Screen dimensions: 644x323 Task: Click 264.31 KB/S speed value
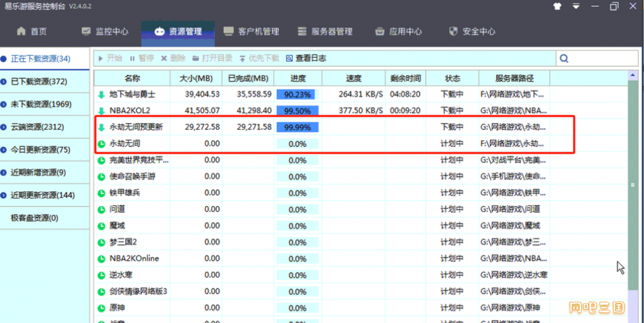360,94
